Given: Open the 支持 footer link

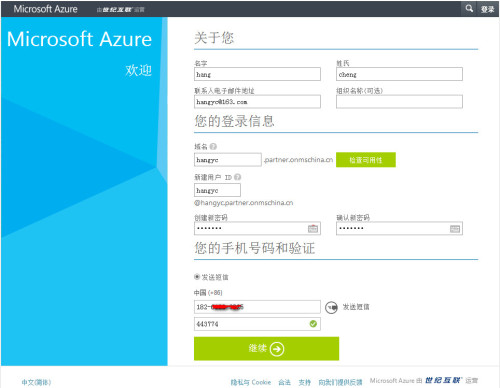Looking at the screenshot, I should pos(304,382).
